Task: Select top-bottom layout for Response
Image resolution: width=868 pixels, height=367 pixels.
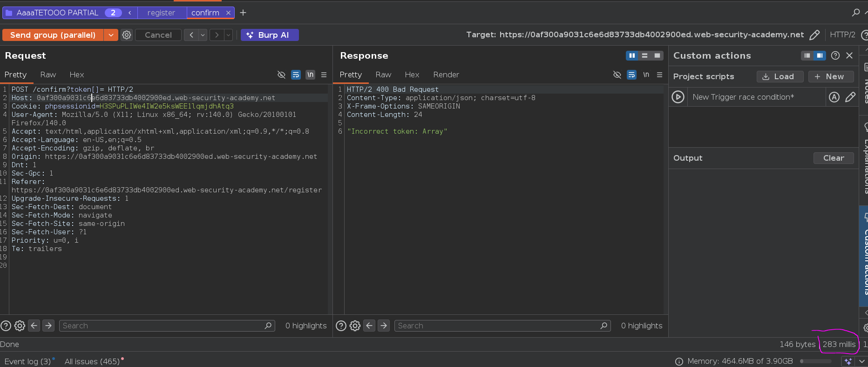Action: tap(644, 55)
